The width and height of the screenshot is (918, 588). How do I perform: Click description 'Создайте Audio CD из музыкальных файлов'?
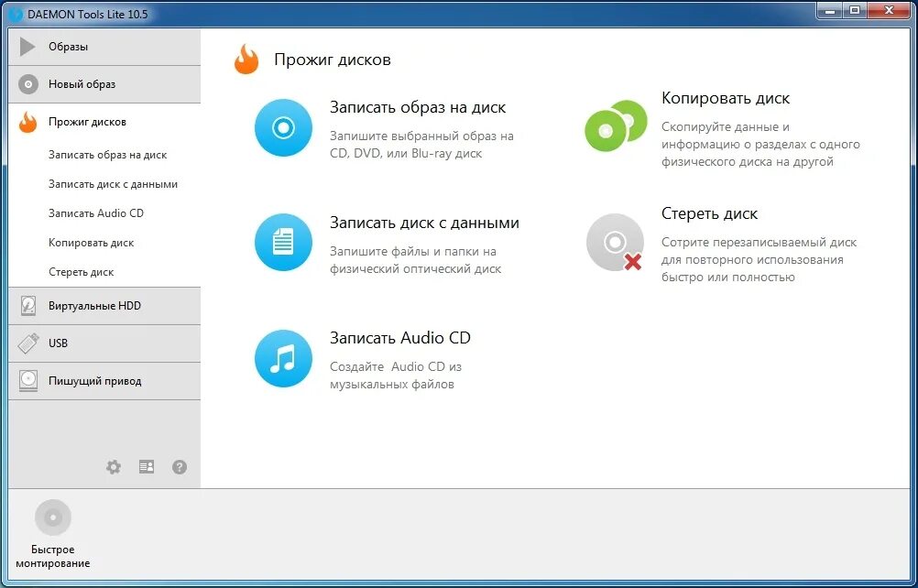(x=396, y=376)
